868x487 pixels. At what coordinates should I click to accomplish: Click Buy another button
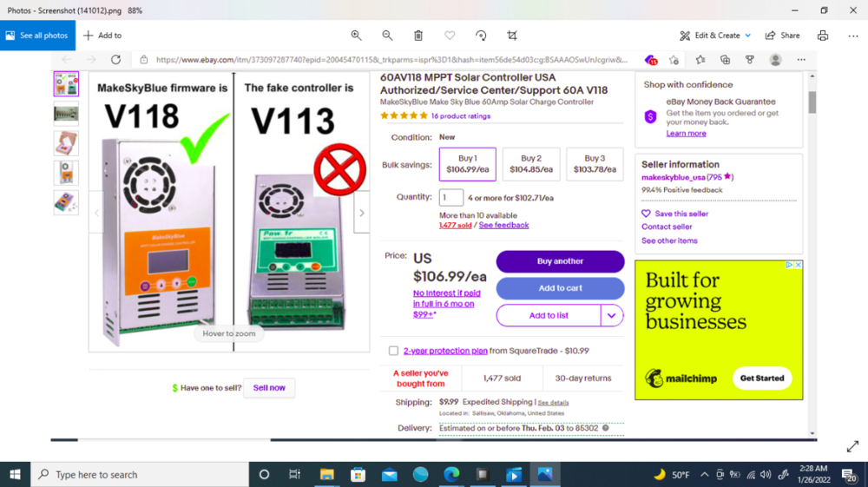point(560,261)
